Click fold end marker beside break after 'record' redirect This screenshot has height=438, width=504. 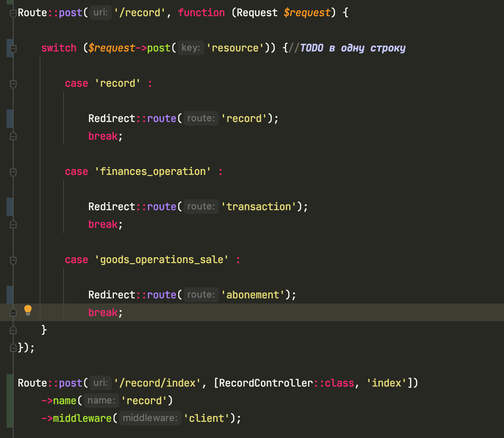coord(13,136)
